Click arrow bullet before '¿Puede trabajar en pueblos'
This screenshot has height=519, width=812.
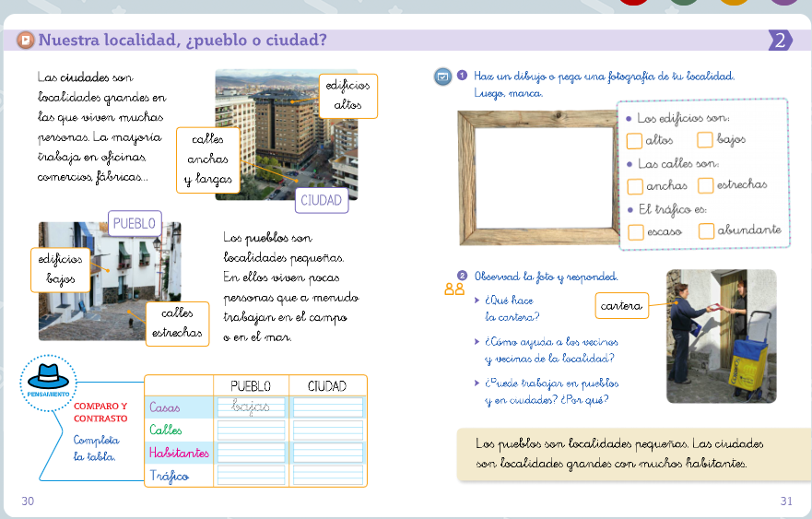[477, 383]
